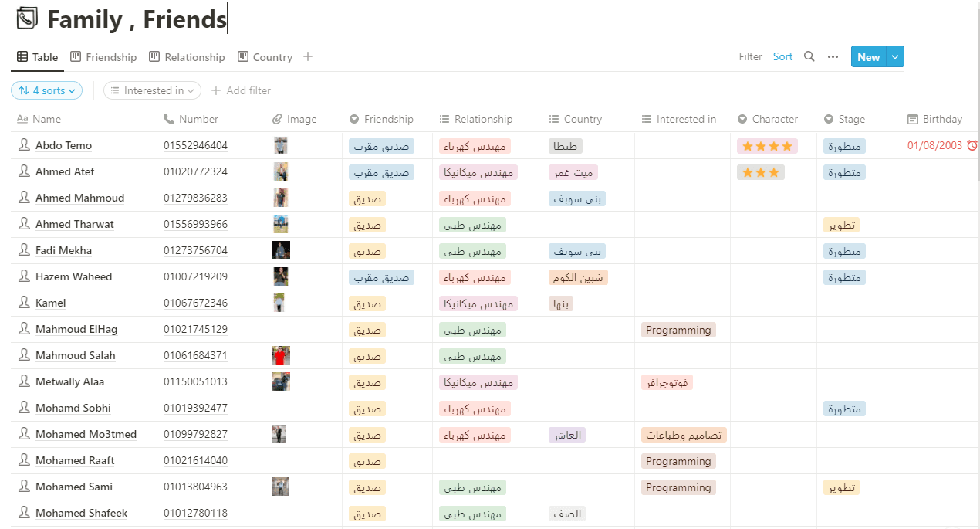Screen dimensions: 980x529
Task: Open the three-dots options menu
Action: click(833, 56)
